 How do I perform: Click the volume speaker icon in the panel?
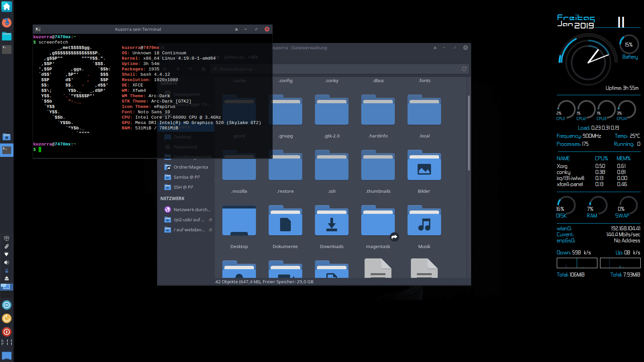[6, 262]
